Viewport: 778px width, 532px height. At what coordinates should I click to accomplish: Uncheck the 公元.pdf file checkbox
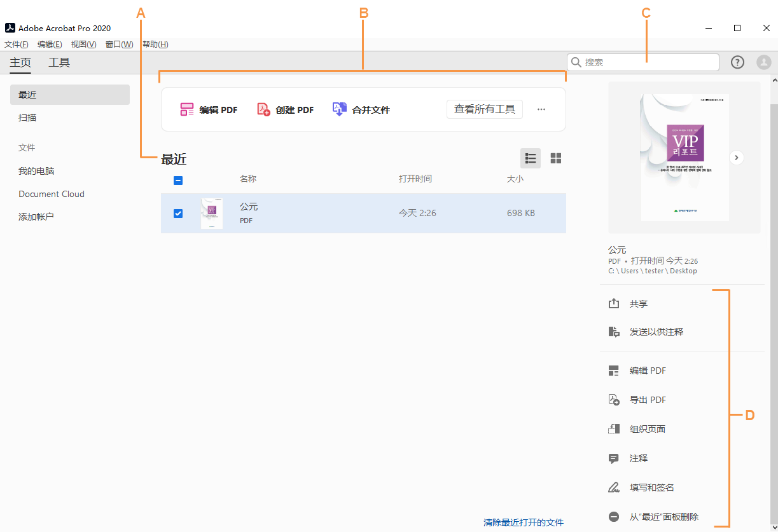pyautogui.click(x=178, y=214)
